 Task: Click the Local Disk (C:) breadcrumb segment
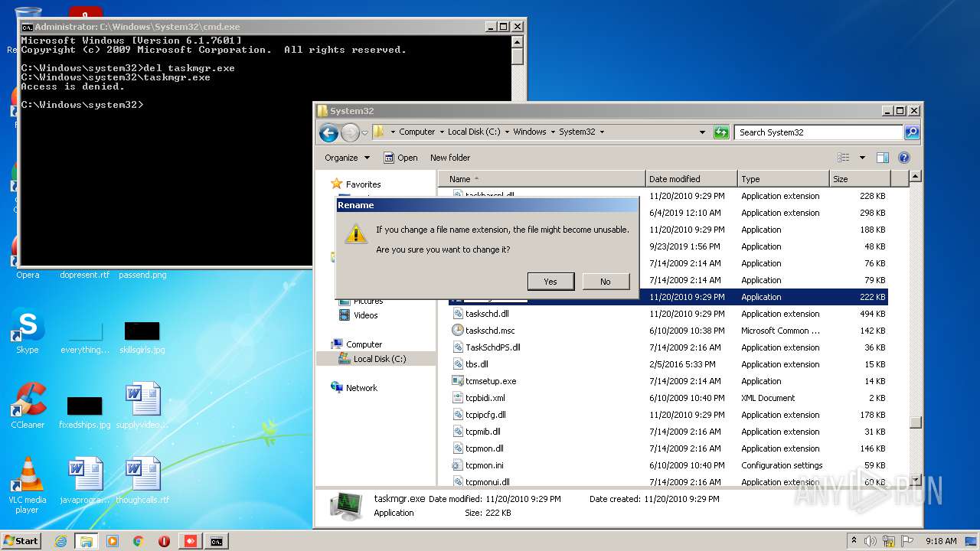click(474, 132)
